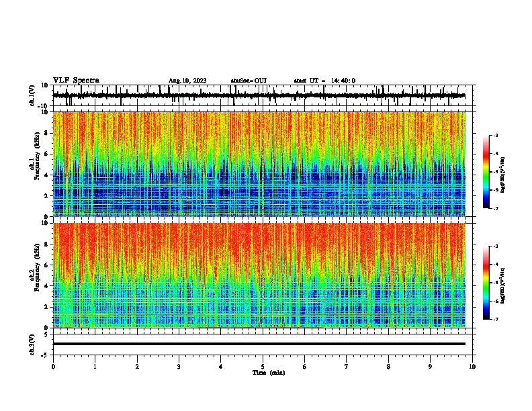Screen dimensions: 532x411
Task: Click the ch.1 "Frequency (kHz)" axis label
Action: click(x=38, y=156)
